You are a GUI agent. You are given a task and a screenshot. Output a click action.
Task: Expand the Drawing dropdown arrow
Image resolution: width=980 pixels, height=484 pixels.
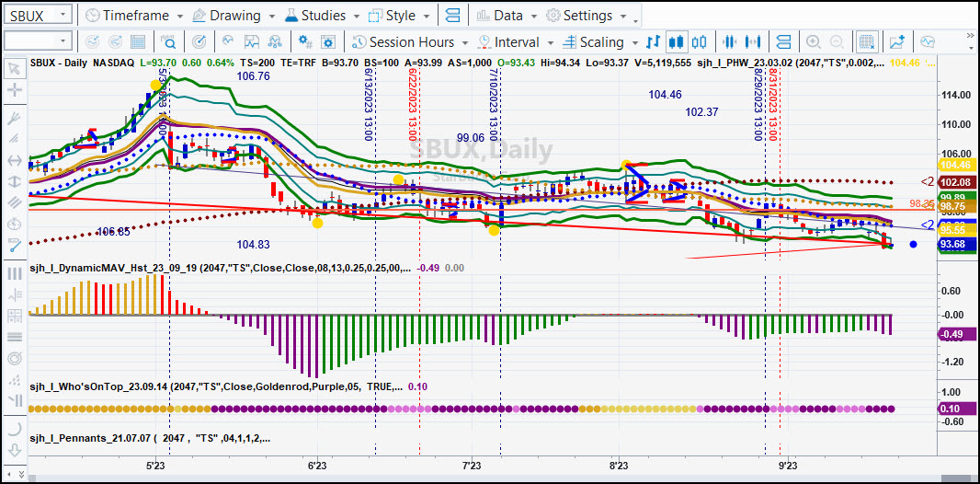(x=273, y=16)
